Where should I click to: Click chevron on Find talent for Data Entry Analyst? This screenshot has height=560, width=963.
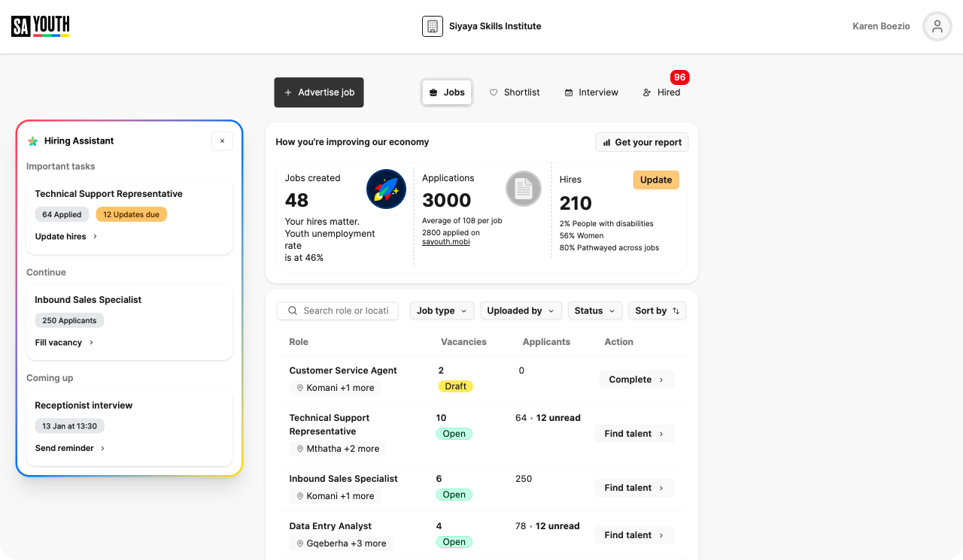pos(661,535)
